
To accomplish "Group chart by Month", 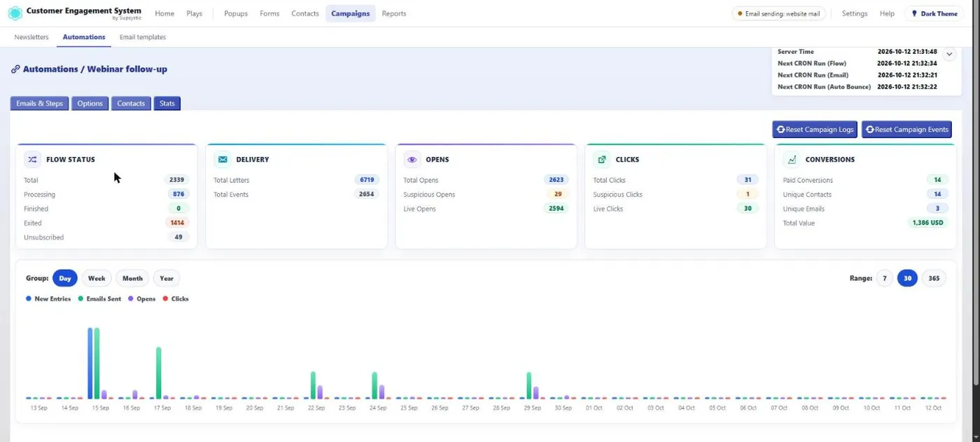I will pos(132,278).
